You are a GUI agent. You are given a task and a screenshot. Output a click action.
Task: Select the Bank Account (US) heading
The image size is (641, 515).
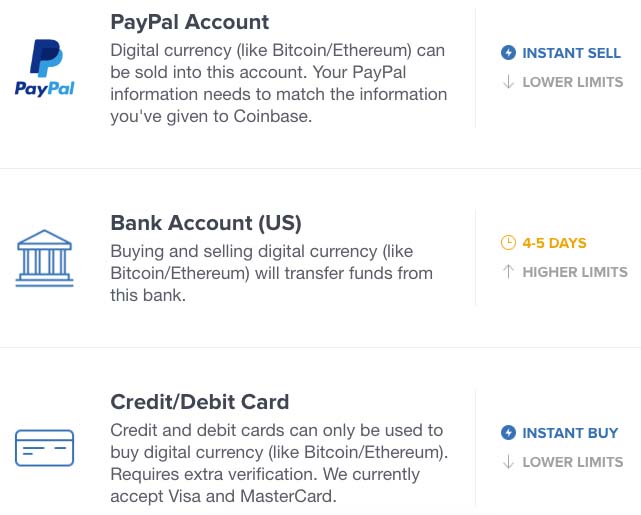pos(206,223)
